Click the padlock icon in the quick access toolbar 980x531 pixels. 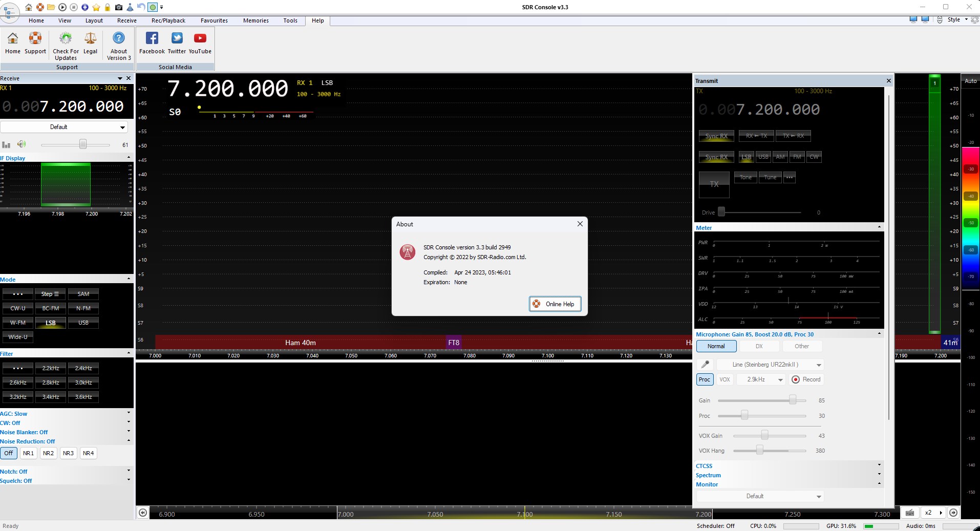pyautogui.click(x=108, y=7)
